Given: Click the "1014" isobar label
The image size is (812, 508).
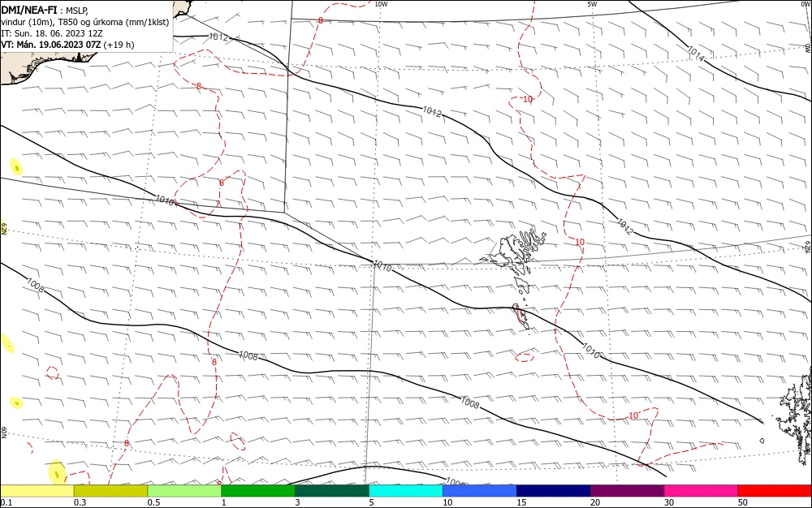Looking at the screenshot, I should coord(696,54).
